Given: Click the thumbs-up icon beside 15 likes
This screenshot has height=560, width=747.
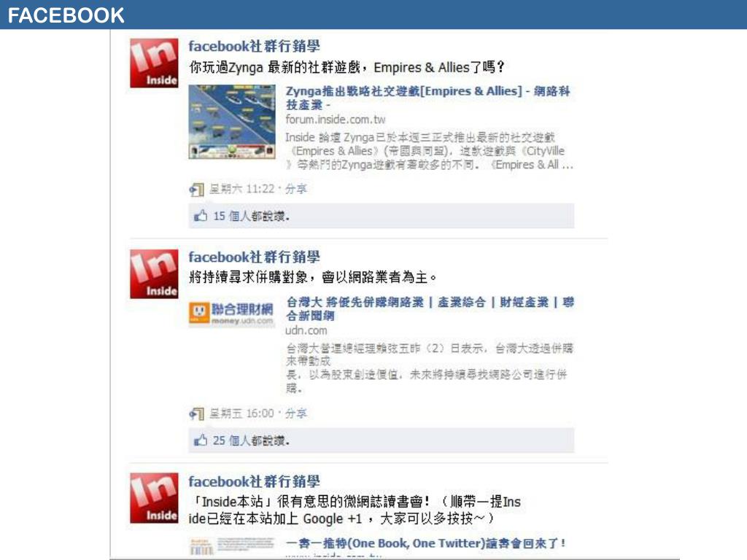Looking at the screenshot, I should 201,216.
